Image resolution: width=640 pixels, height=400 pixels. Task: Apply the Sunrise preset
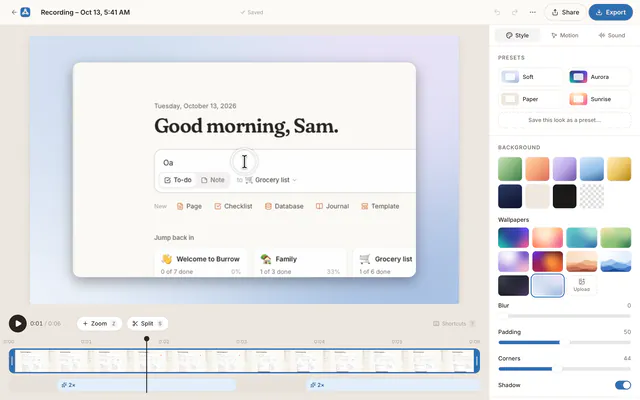tap(599, 99)
